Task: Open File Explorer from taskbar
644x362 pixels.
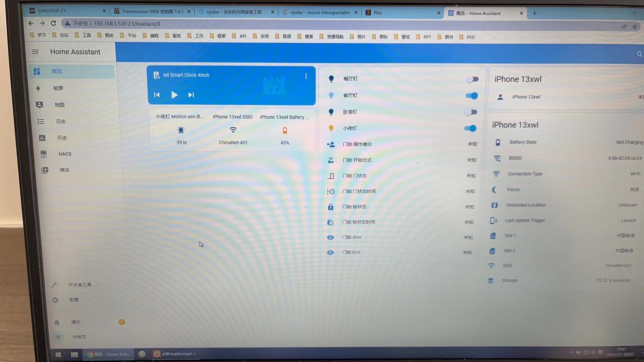Action: (x=74, y=354)
